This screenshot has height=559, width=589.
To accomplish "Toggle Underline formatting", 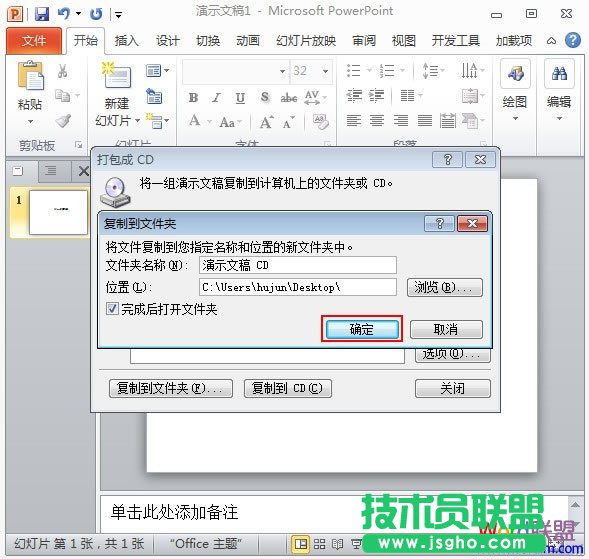I will tap(240, 98).
